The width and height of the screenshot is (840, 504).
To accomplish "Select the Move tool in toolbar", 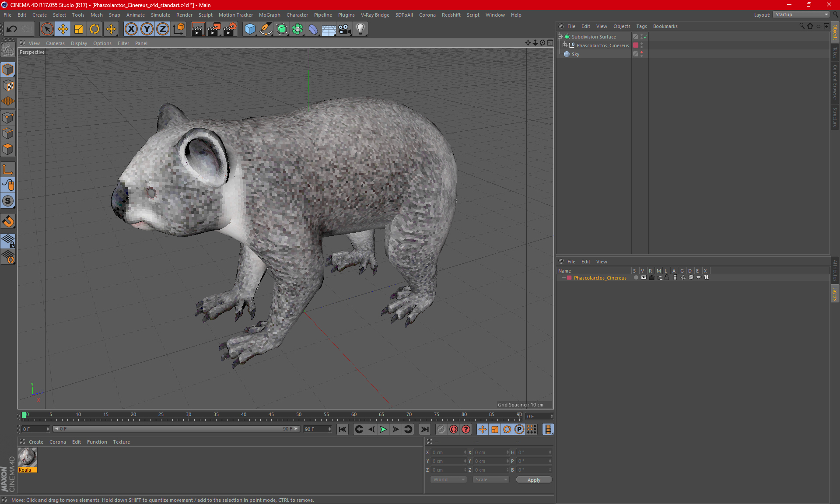I will coord(63,29).
